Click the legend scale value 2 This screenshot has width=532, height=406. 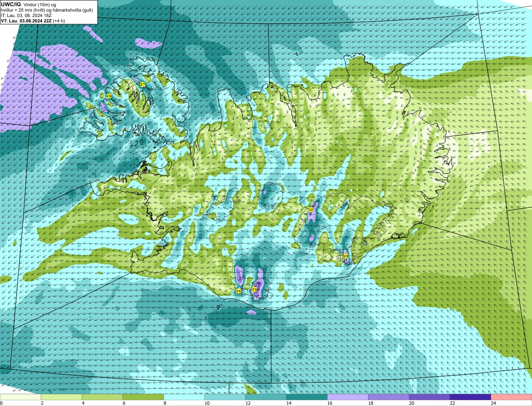click(42, 403)
